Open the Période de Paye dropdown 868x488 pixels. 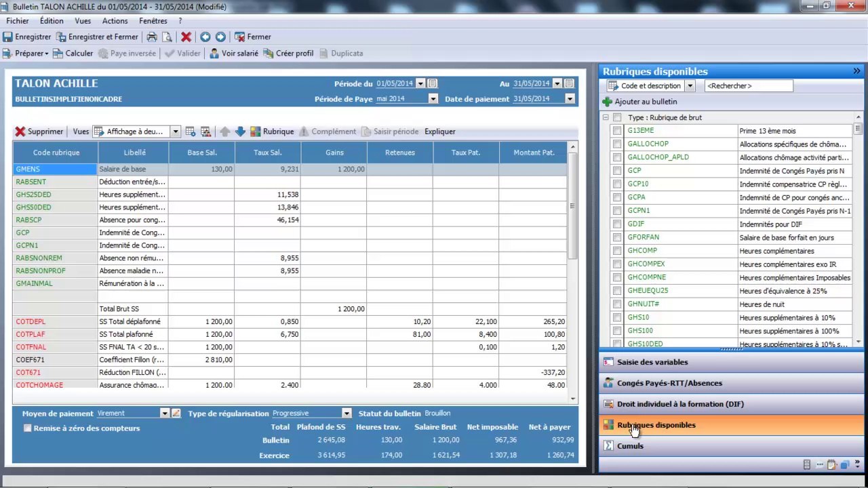point(433,99)
